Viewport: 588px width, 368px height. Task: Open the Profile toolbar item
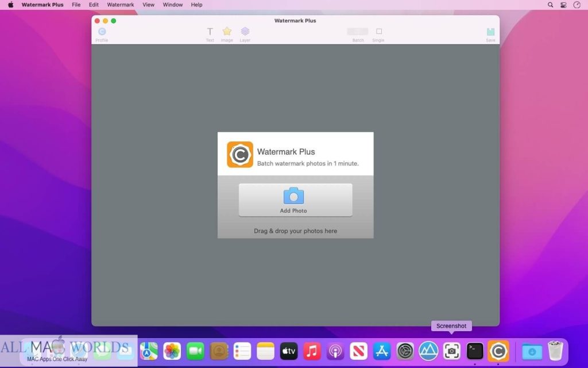tap(102, 34)
